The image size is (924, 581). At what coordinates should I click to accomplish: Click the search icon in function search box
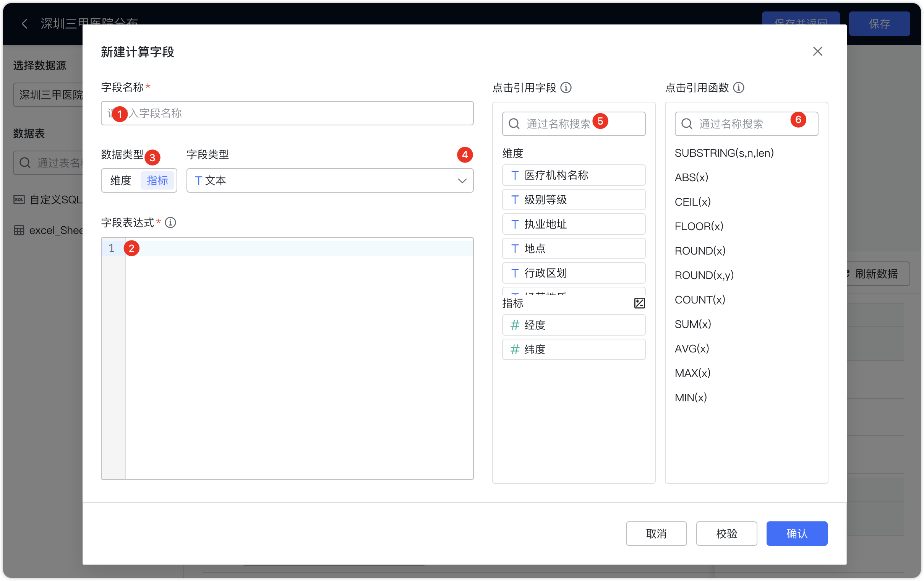(687, 124)
